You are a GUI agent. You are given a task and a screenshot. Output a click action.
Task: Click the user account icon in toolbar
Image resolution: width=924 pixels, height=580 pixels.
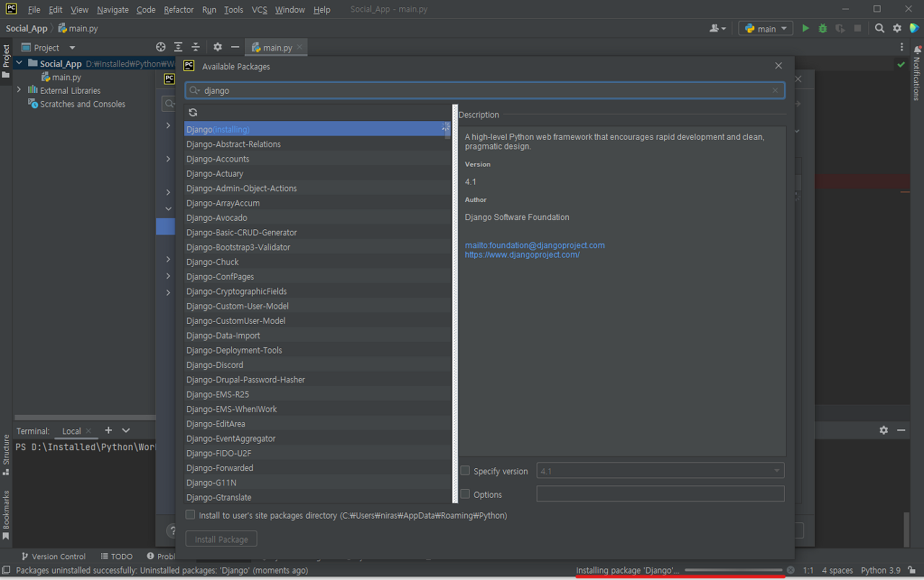[x=718, y=28]
